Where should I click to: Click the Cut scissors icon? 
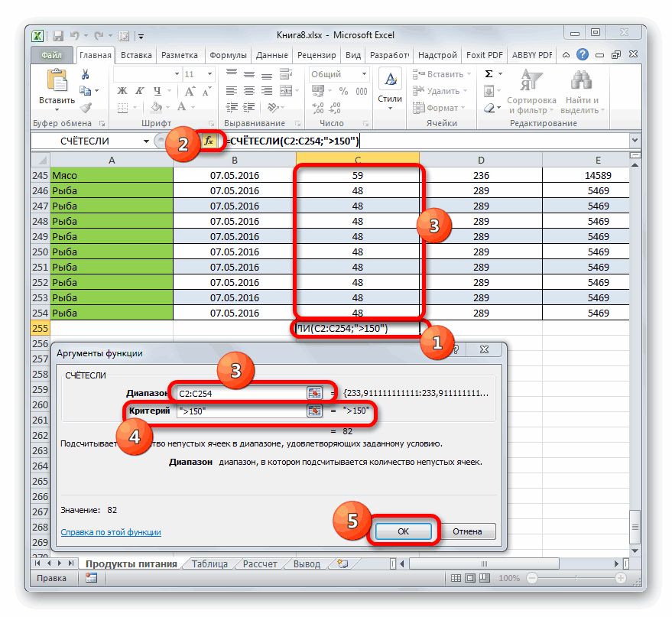coord(86,75)
